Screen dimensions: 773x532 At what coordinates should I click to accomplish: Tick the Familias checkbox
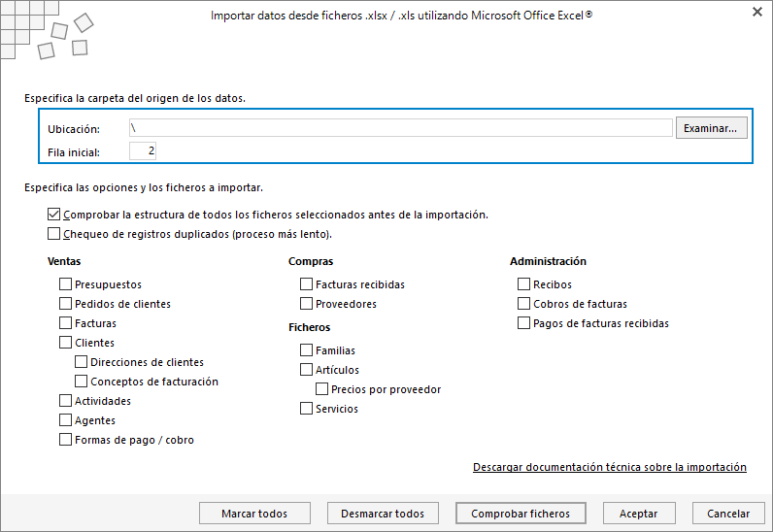306,350
